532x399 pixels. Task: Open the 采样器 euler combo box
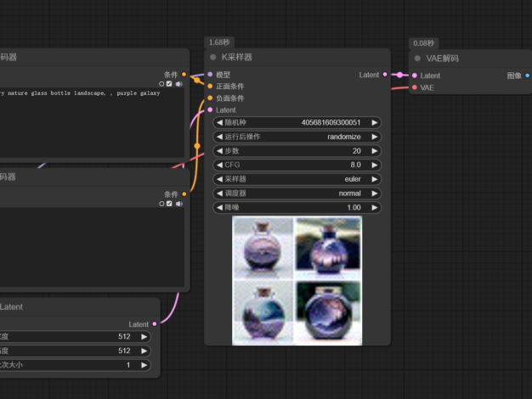tap(297, 179)
